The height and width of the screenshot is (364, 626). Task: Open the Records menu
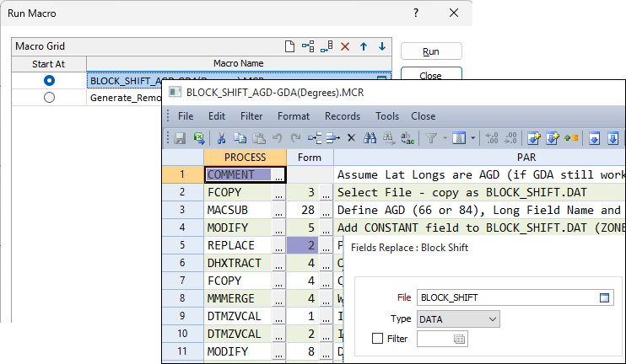click(343, 116)
